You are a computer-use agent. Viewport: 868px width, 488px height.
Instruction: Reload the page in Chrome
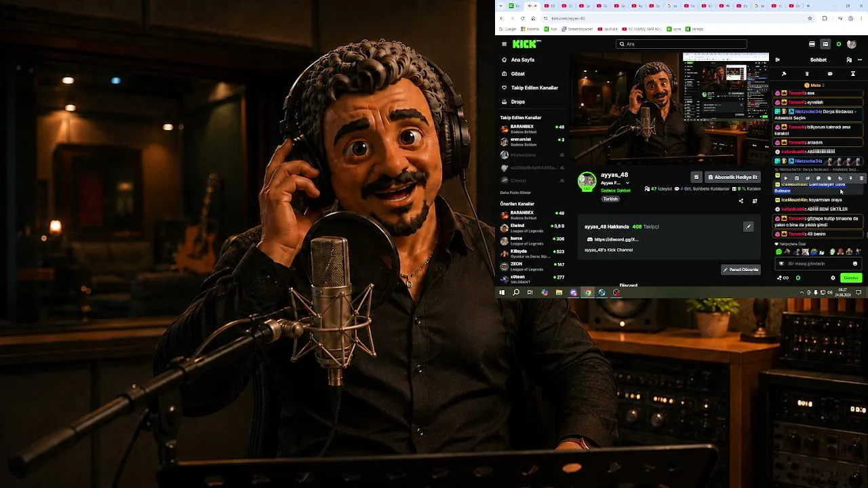(x=523, y=18)
